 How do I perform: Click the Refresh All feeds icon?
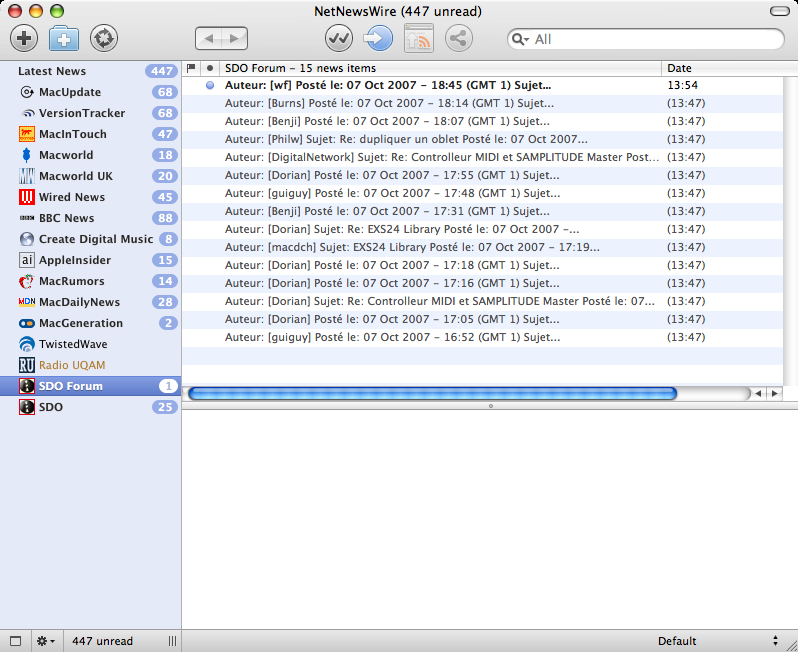tap(104, 38)
